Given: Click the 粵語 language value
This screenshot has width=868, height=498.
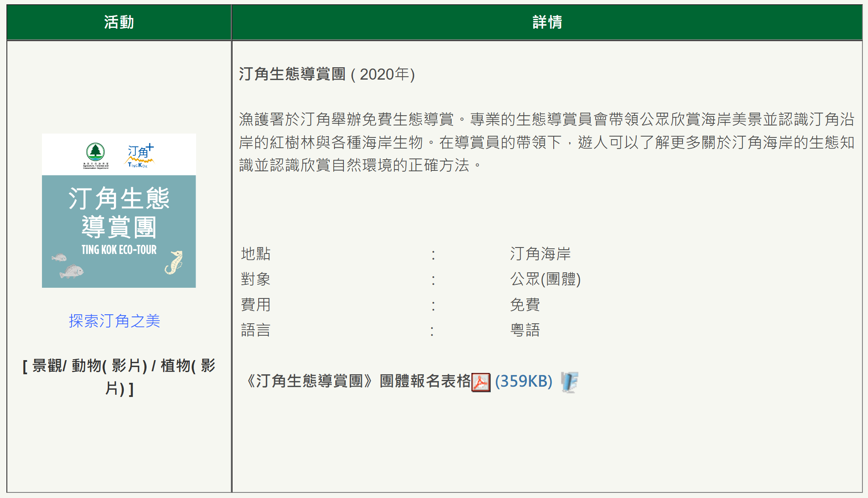Looking at the screenshot, I should (525, 330).
